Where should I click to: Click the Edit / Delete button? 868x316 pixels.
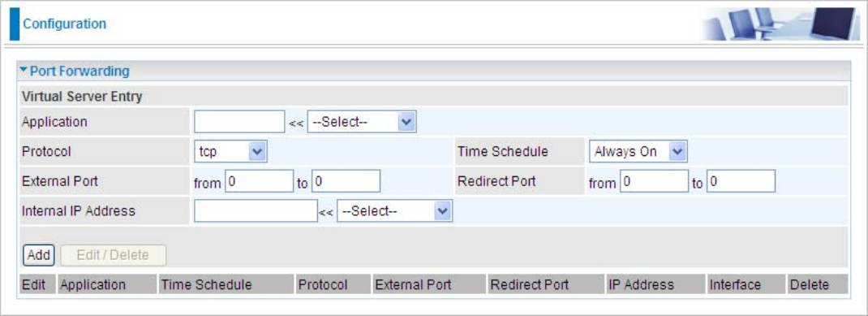pyautogui.click(x=113, y=255)
